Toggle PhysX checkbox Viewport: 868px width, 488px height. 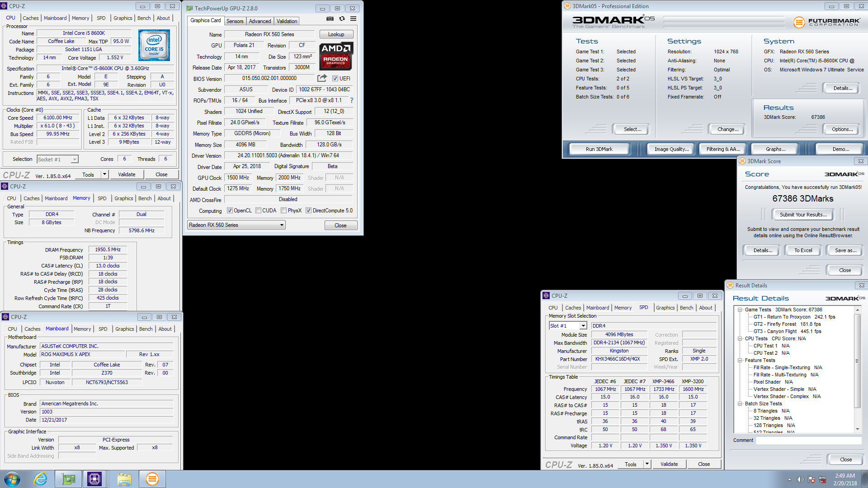(x=283, y=211)
